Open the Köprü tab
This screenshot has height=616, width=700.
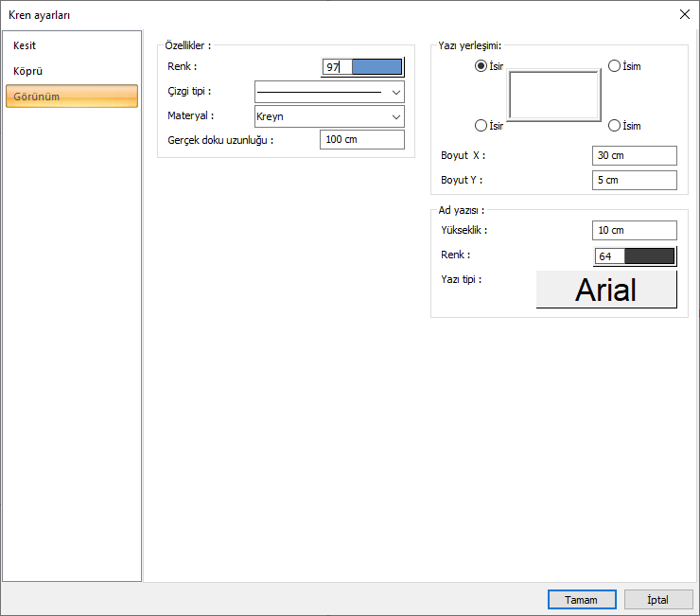click(x=28, y=71)
